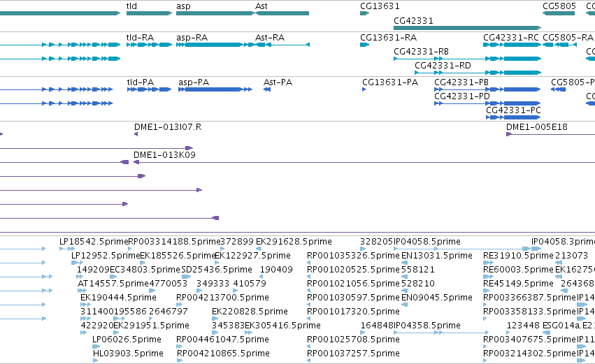Click the RP001025708.5prime EST label
This screenshot has height=364, width=595.
click(353, 340)
